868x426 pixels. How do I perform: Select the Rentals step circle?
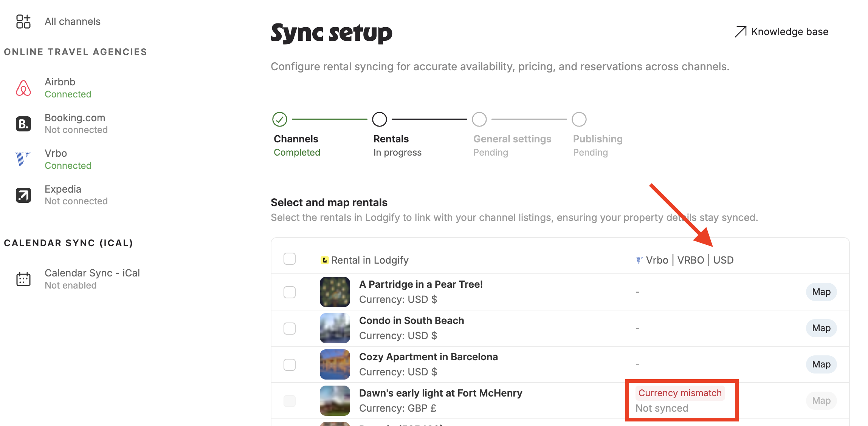tap(380, 119)
